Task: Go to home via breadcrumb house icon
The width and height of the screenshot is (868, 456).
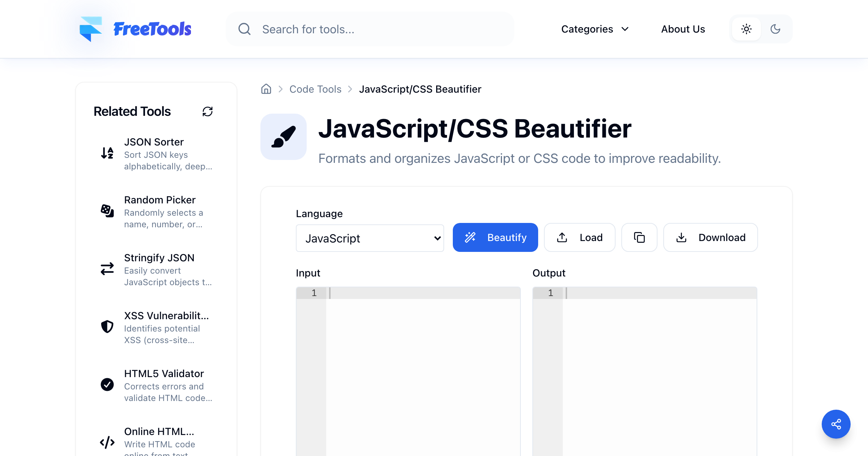Action: click(266, 89)
